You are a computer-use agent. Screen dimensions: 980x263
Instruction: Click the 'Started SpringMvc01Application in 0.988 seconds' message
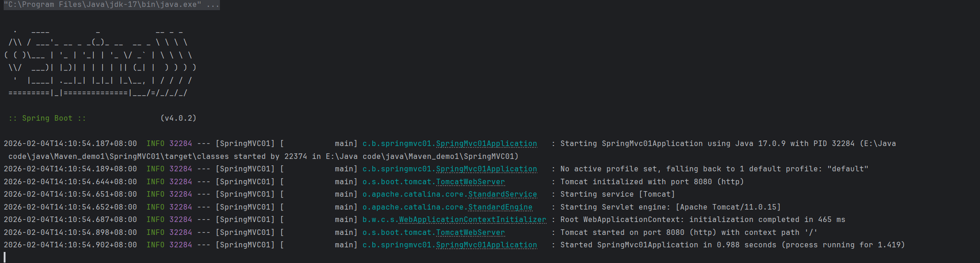732,245
